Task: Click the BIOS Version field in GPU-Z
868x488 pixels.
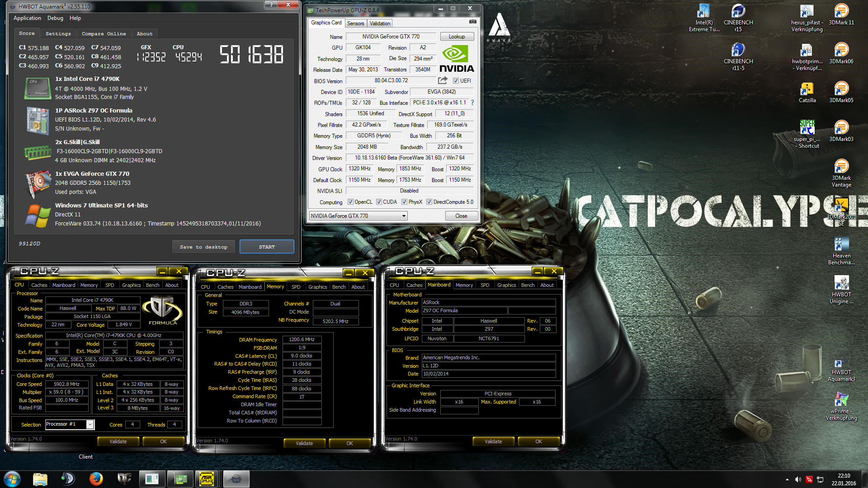Action: pyautogui.click(x=391, y=80)
